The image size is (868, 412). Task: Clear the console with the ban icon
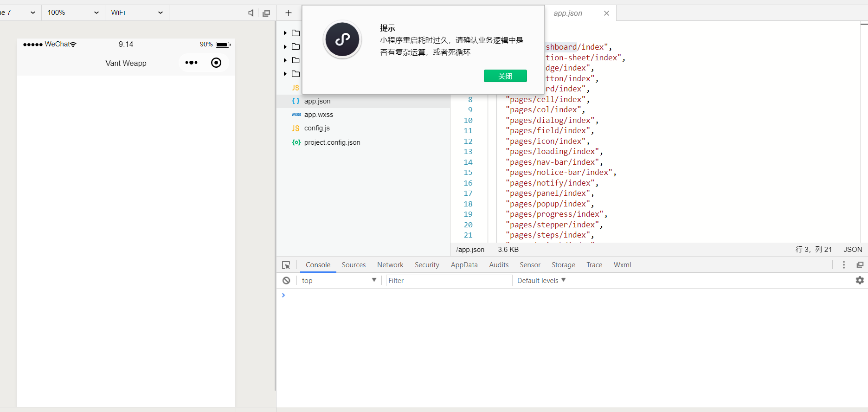286,280
